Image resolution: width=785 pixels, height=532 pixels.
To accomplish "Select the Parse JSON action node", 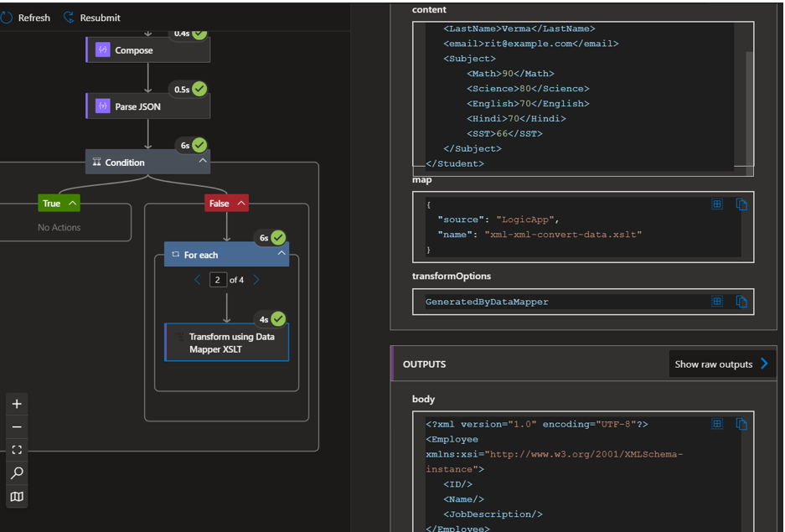I will click(147, 106).
